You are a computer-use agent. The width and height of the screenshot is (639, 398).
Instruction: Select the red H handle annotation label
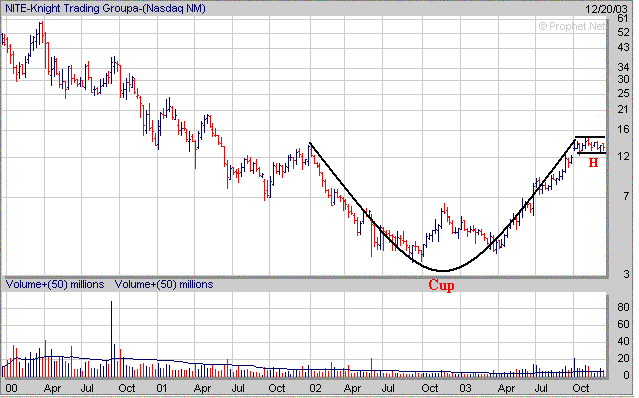pos(593,163)
